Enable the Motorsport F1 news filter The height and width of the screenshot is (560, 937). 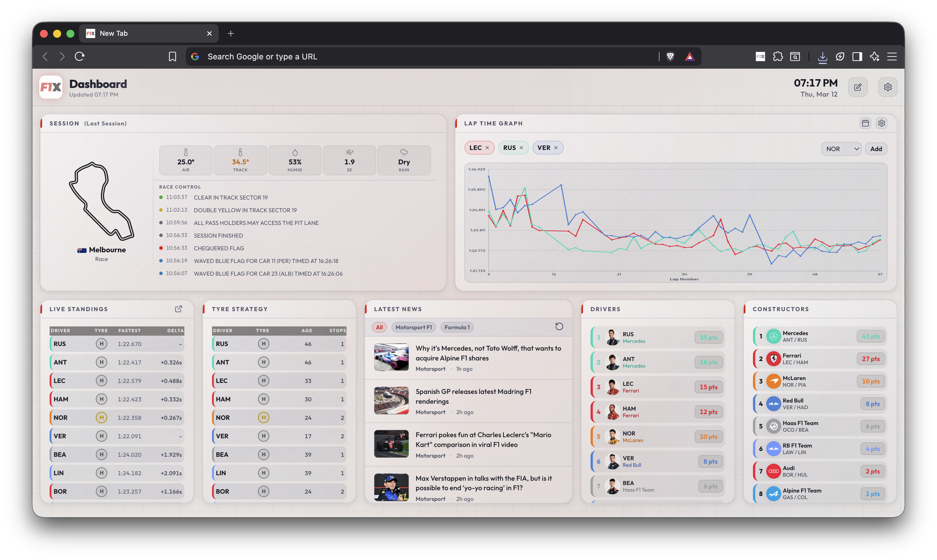414,327
